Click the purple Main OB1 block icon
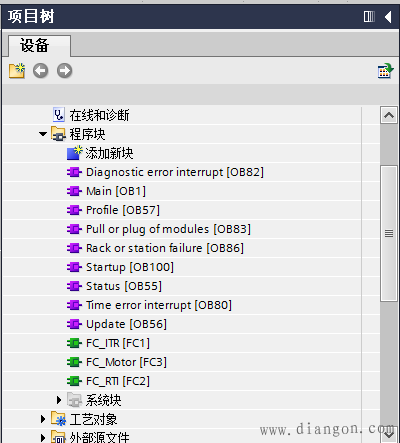400x443 pixels. 74,191
